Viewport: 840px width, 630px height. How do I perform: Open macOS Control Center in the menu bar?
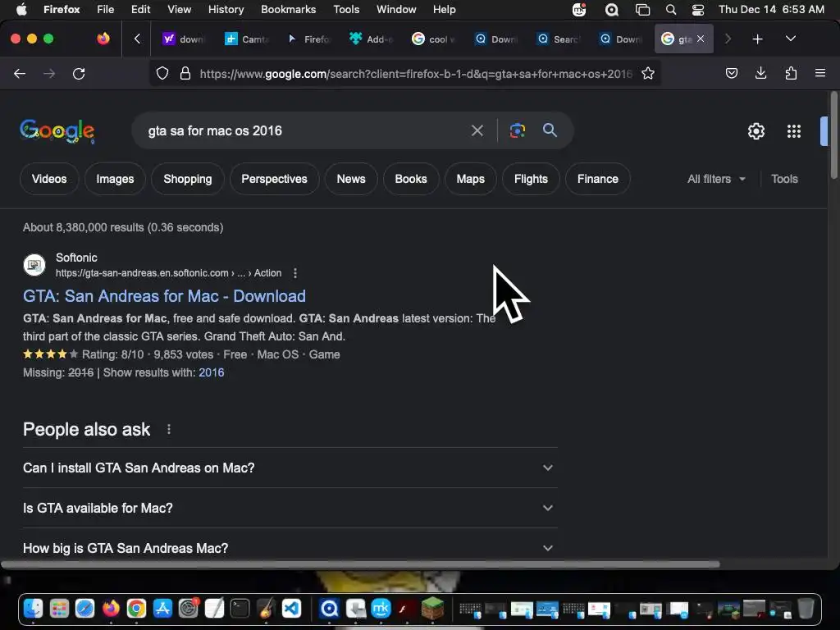[x=698, y=10]
